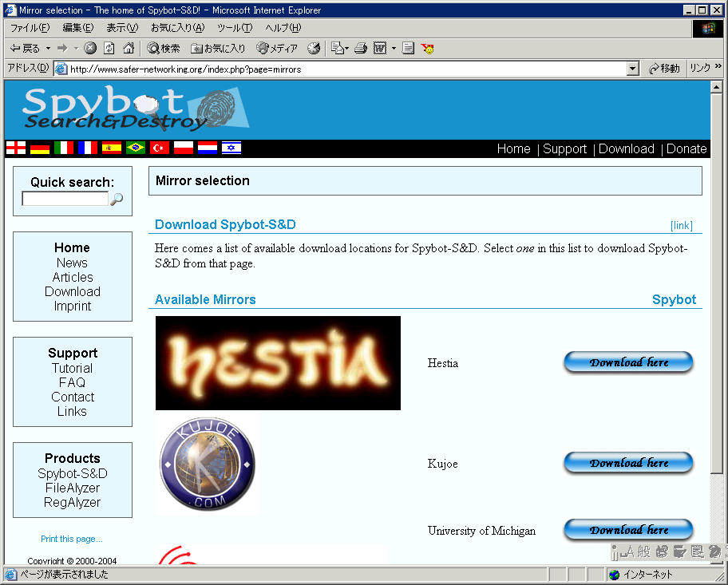Open FAQ in the left sidebar
The height and width of the screenshot is (585, 728).
[72, 382]
